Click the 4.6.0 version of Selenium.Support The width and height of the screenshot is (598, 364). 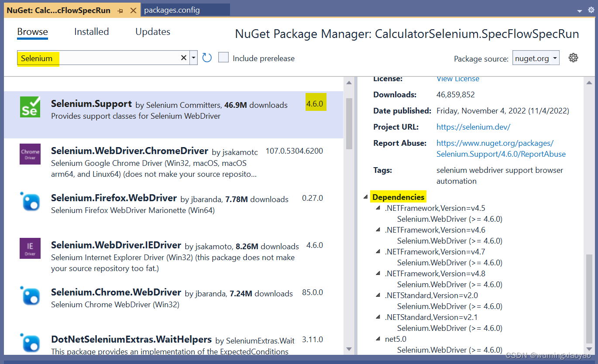point(315,104)
